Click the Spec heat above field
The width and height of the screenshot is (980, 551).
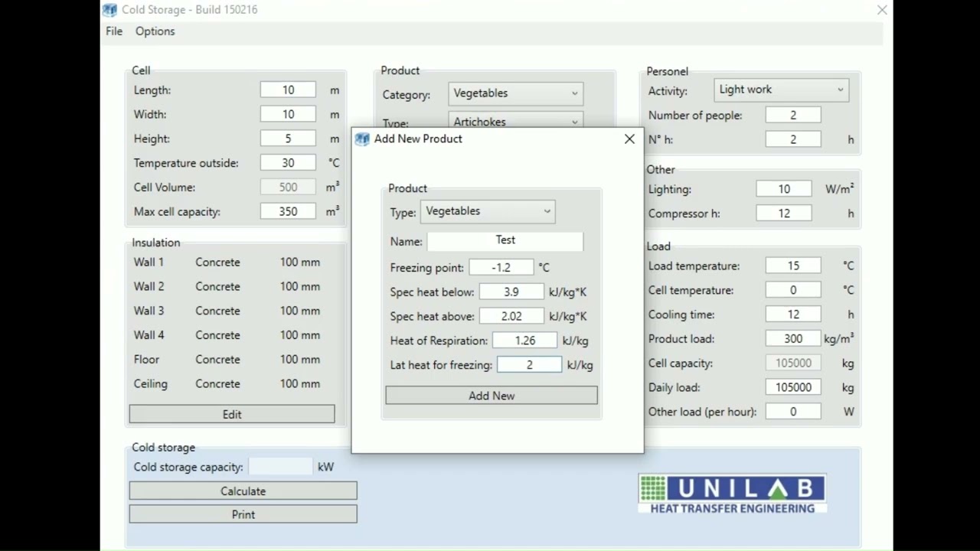pyautogui.click(x=511, y=316)
